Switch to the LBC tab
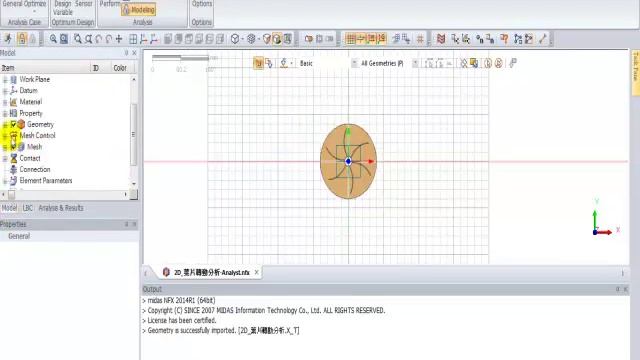The width and height of the screenshot is (640, 360). click(x=27, y=208)
